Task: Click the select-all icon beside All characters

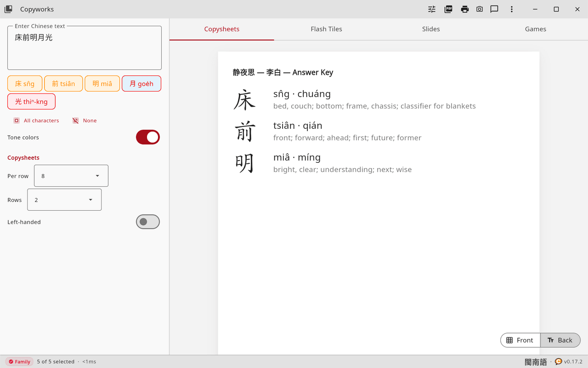Action: pos(17,121)
